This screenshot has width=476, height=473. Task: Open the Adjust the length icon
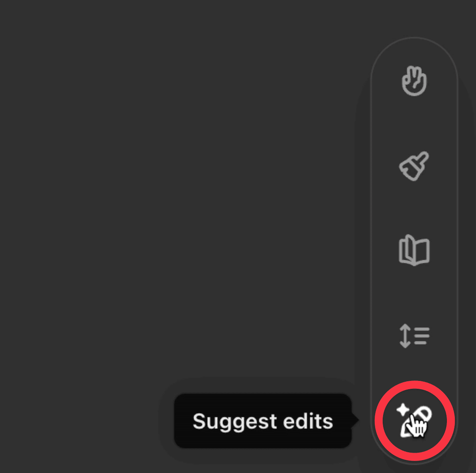coord(414,336)
